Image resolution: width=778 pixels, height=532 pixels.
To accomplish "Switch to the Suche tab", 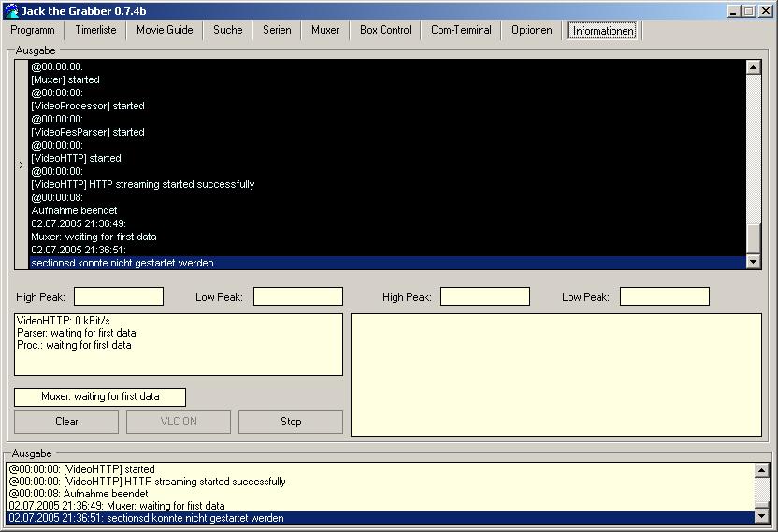I will coord(228,30).
